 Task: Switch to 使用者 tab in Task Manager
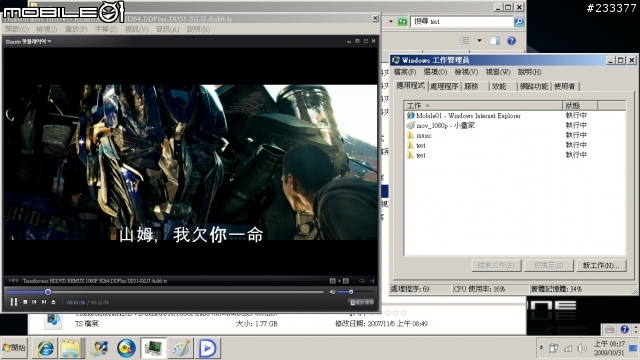tap(565, 86)
